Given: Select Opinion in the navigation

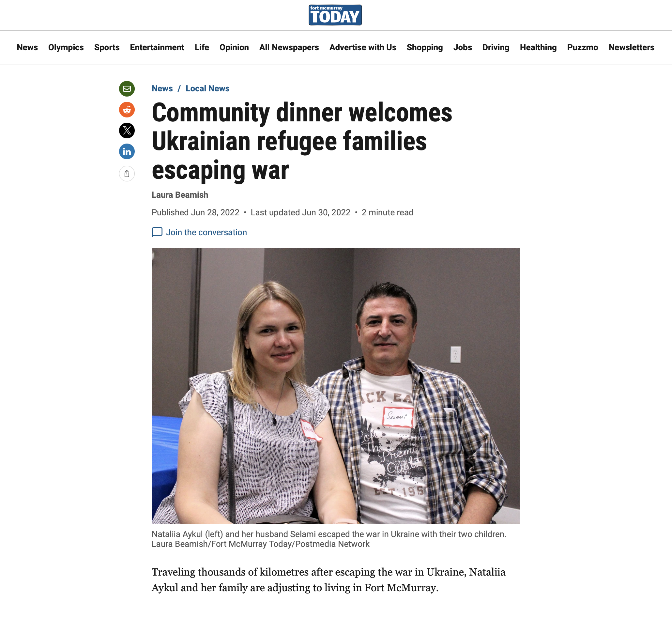Looking at the screenshot, I should (x=234, y=48).
